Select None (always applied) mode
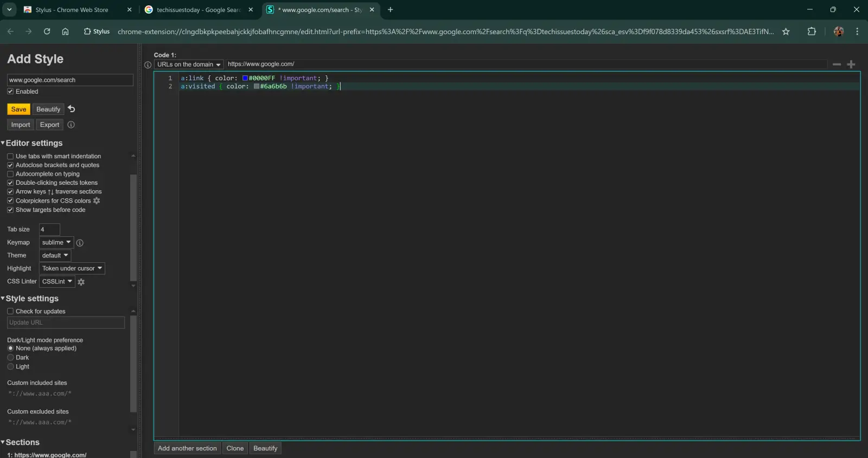 [x=10, y=349]
